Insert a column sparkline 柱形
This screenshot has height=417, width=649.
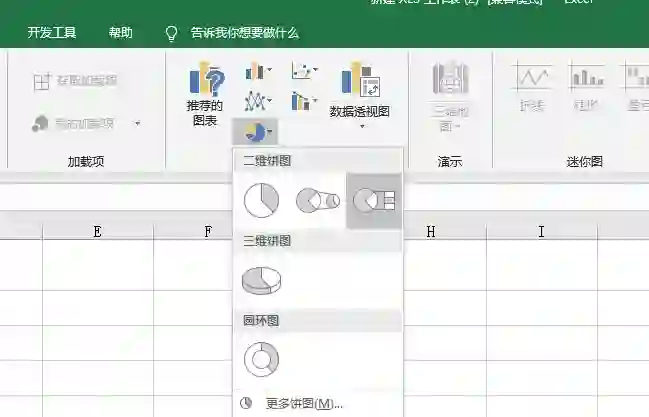point(586,88)
